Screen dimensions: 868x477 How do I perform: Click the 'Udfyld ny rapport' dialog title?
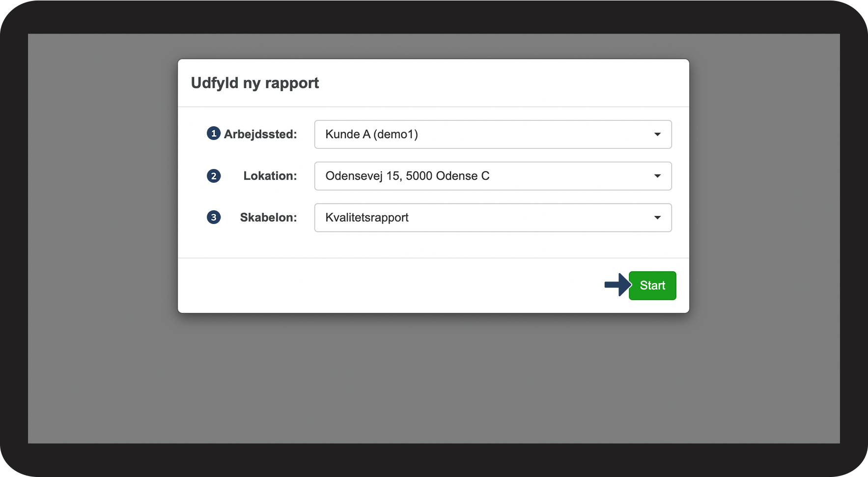254,83
